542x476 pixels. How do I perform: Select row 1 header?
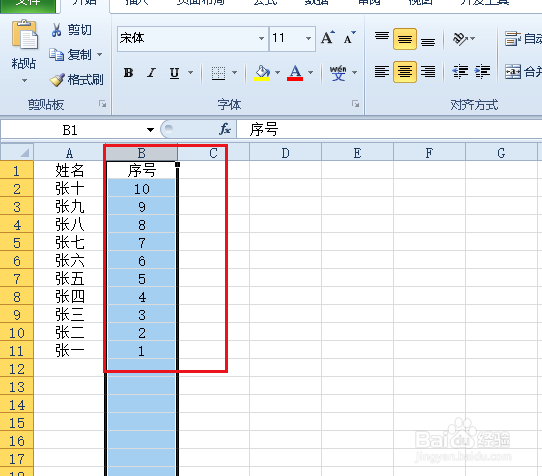pyautogui.click(x=17, y=170)
